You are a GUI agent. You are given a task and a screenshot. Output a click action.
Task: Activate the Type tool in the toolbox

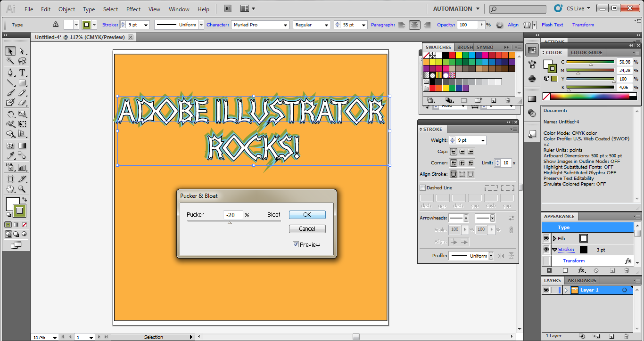point(22,73)
